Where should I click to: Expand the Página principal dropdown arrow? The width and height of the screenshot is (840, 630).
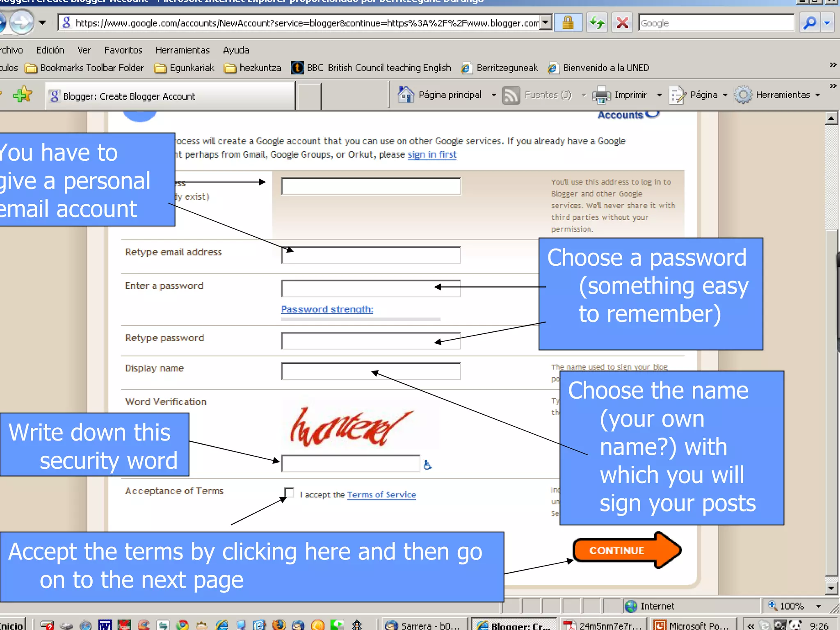[x=494, y=95]
